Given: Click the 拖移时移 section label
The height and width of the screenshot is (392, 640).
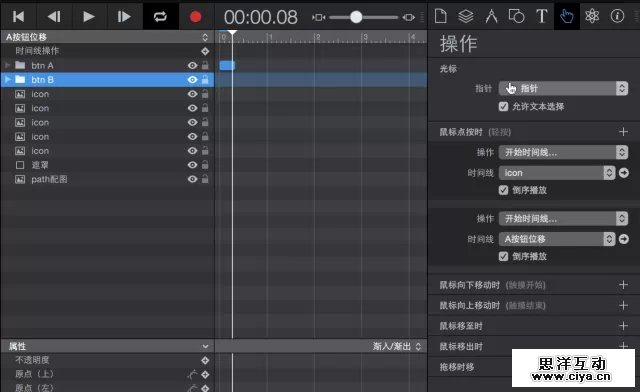Looking at the screenshot, I should [x=457, y=367].
